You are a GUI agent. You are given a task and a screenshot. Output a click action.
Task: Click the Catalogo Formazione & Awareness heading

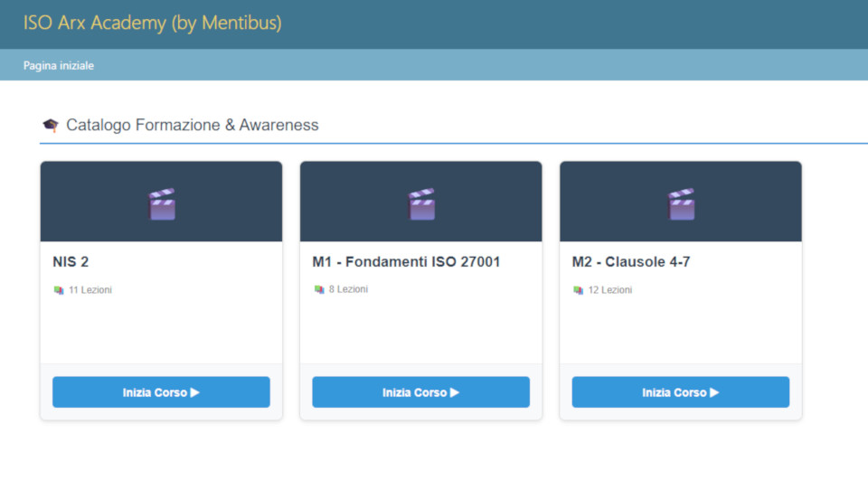pos(193,126)
